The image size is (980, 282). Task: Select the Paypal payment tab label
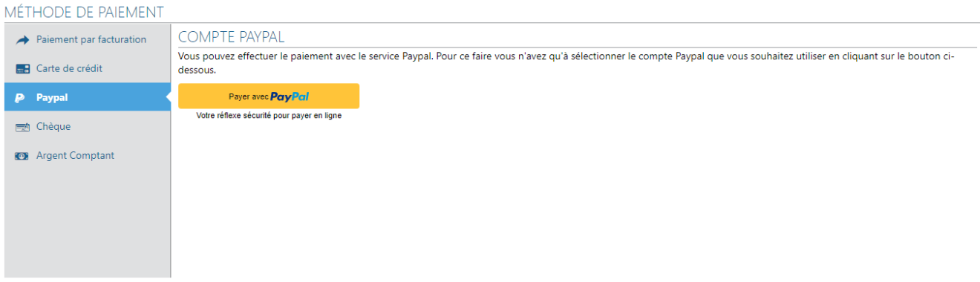(x=52, y=97)
